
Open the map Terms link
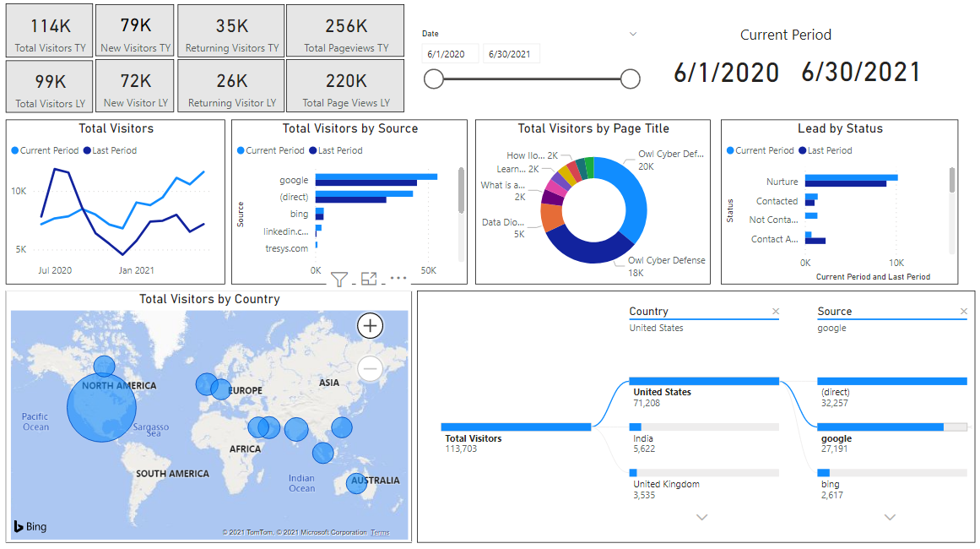click(380, 533)
